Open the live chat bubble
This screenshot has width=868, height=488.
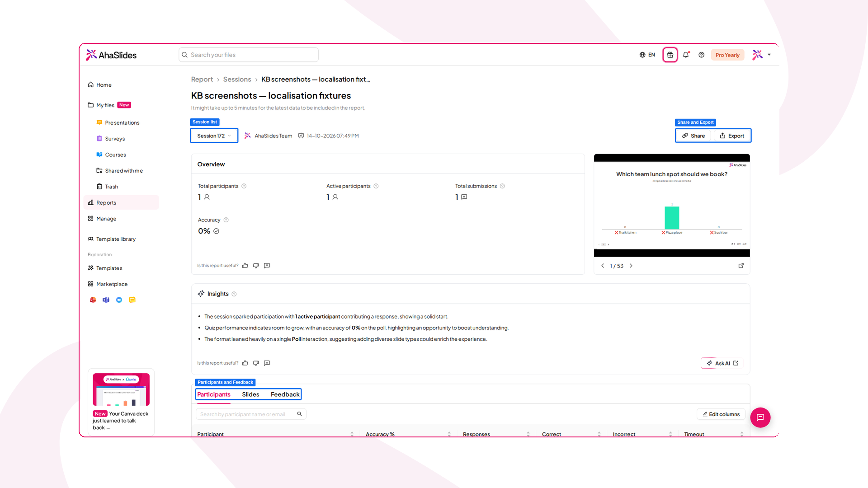click(x=760, y=418)
